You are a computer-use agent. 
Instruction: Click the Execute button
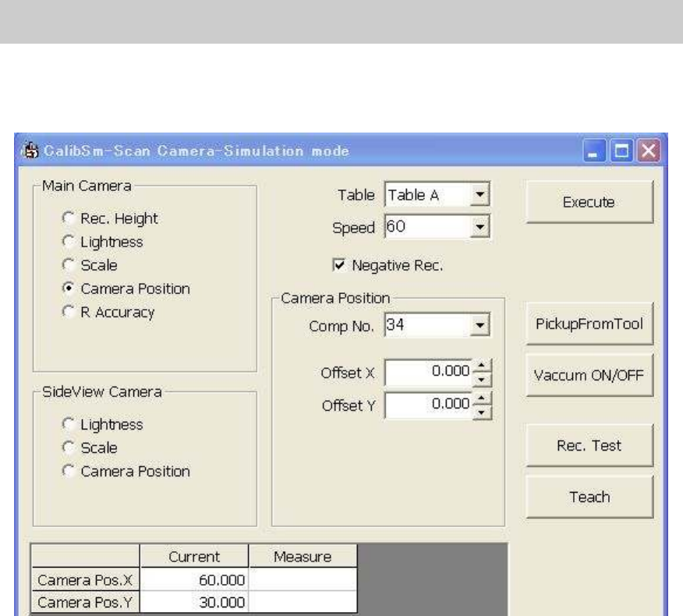589,202
